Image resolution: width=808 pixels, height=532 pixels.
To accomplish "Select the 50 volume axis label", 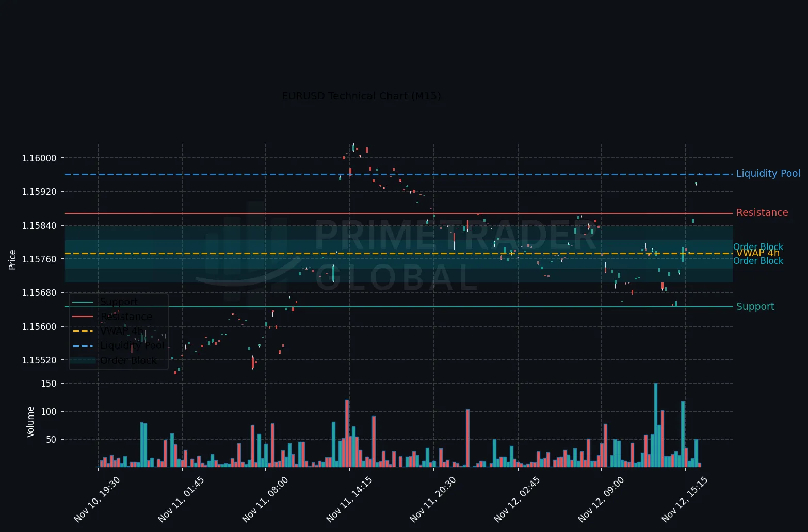I will point(51,440).
